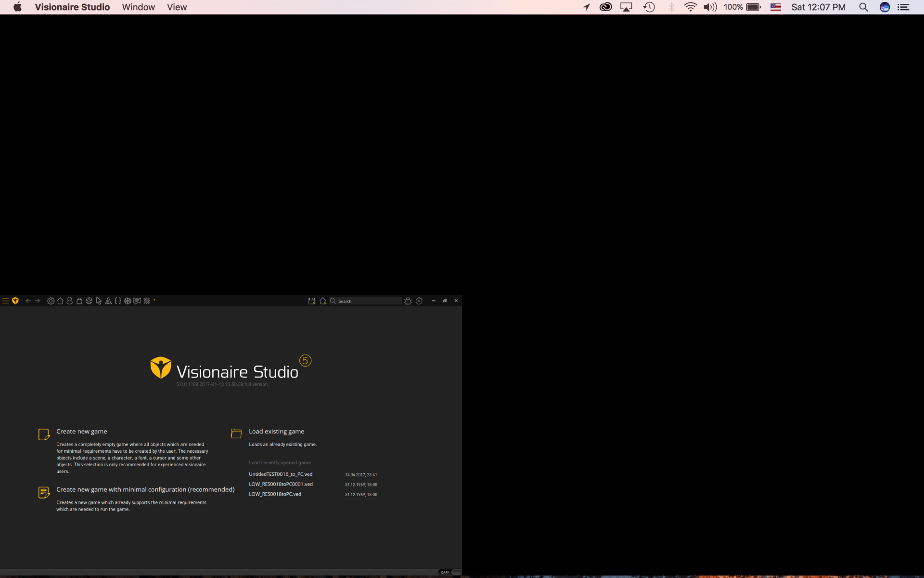Select Create new game with minimal configuration
Screen dimensions: 924x578
(x=145, y=489)
